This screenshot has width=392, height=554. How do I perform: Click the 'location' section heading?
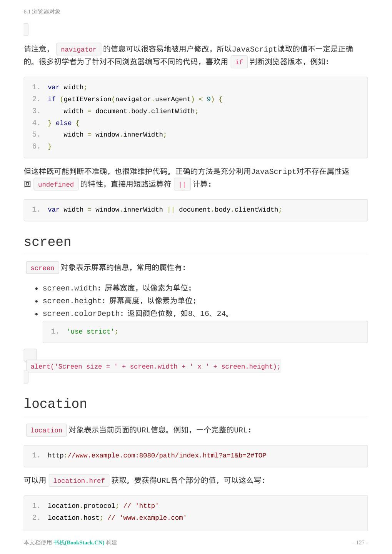[55, 404]
